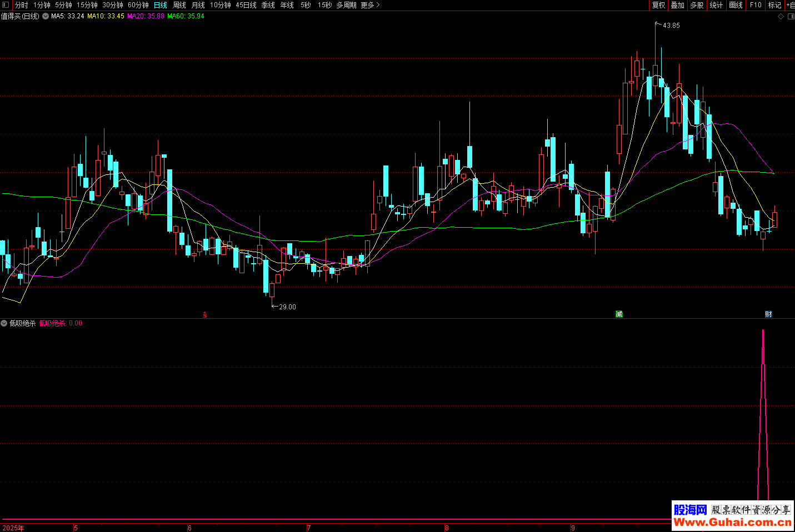This screenshot has width=795, height=532.
Task: Click the red S marker below chart
Action: tap(204, 315)
